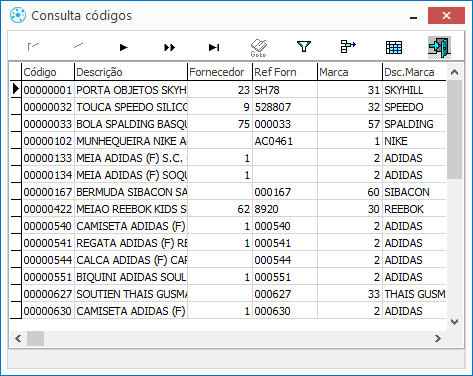This screenshot has width=473, height=376.
Task: Click the vertical scrollbar thumb
Action: (454, 129)
